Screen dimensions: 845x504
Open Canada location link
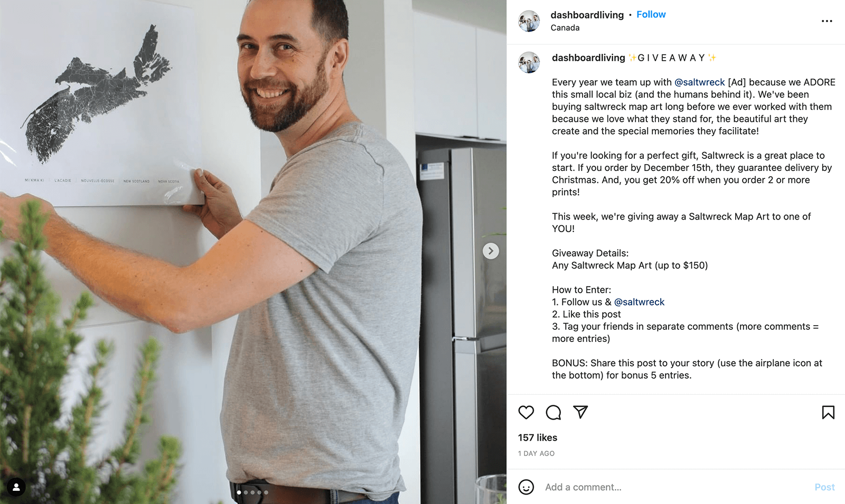coord(565,28)
